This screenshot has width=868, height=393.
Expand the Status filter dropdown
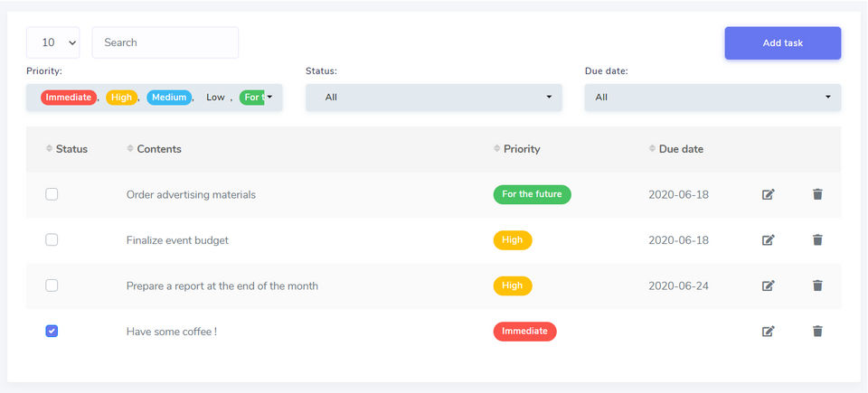pos(433,98)
